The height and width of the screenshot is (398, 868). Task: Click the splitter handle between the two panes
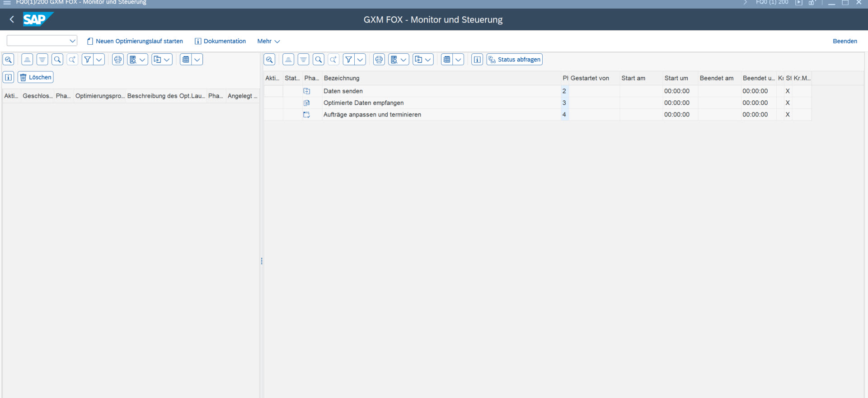pyautogui.click(x=262, y=261)
